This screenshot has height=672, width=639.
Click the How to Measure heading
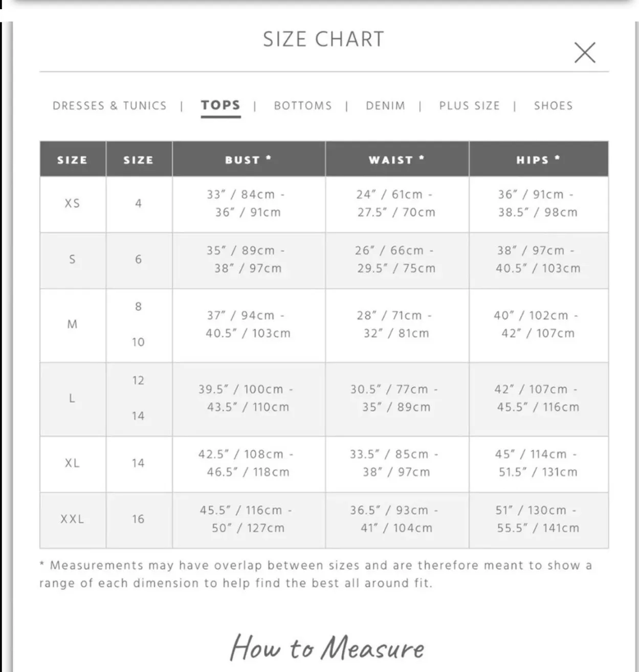pos(327,647)
